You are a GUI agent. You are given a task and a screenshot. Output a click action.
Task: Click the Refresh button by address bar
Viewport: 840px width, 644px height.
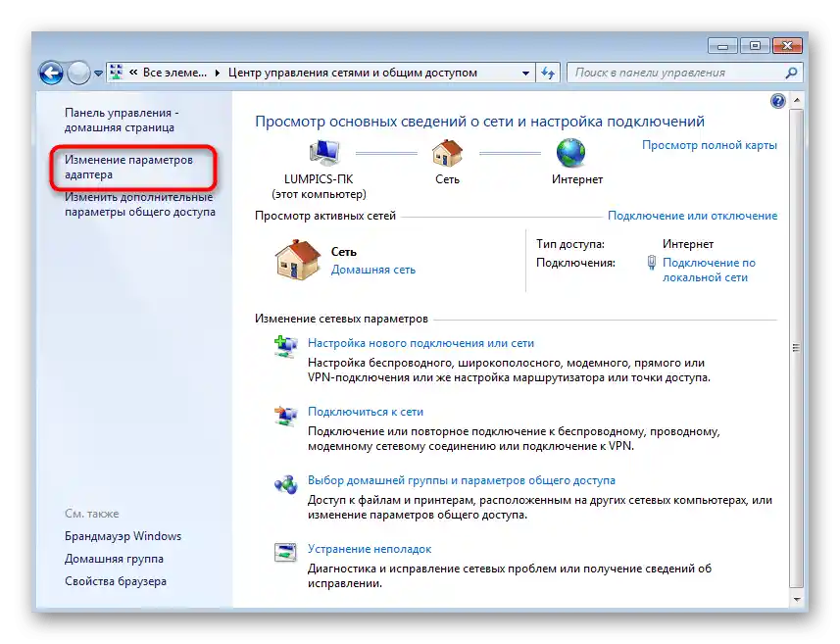point(548,73)
